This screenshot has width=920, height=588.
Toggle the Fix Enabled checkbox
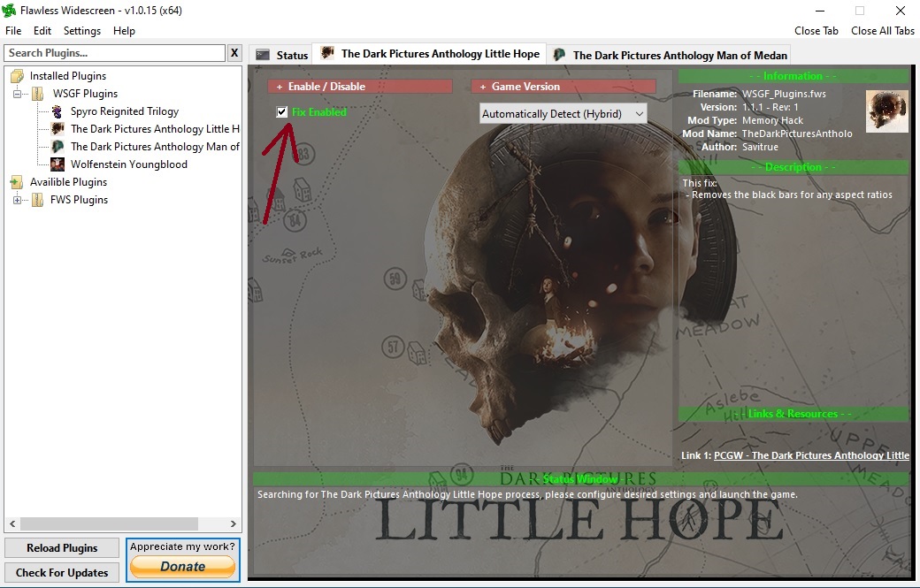(x=282, y=112)
